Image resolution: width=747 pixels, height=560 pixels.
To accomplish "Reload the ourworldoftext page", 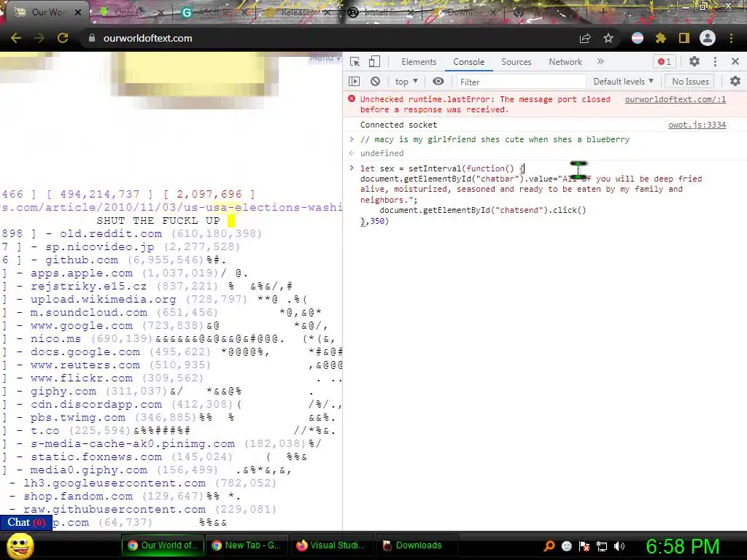I will click(63, 38).
